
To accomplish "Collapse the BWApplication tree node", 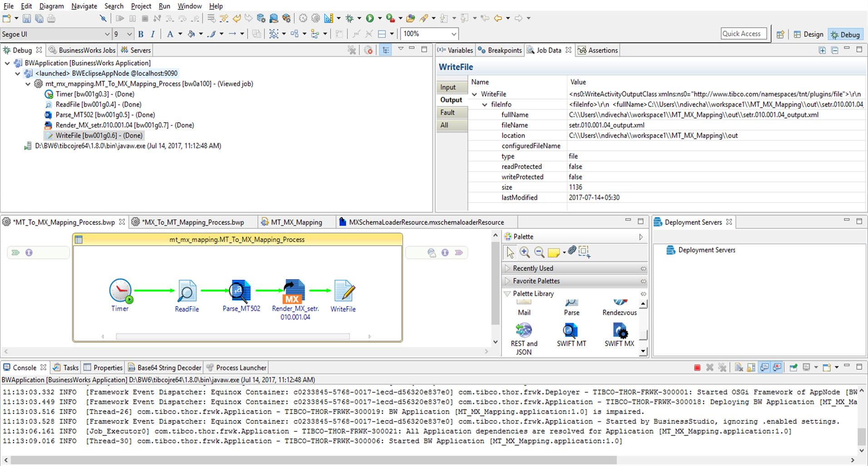I will tap(7, 63).
